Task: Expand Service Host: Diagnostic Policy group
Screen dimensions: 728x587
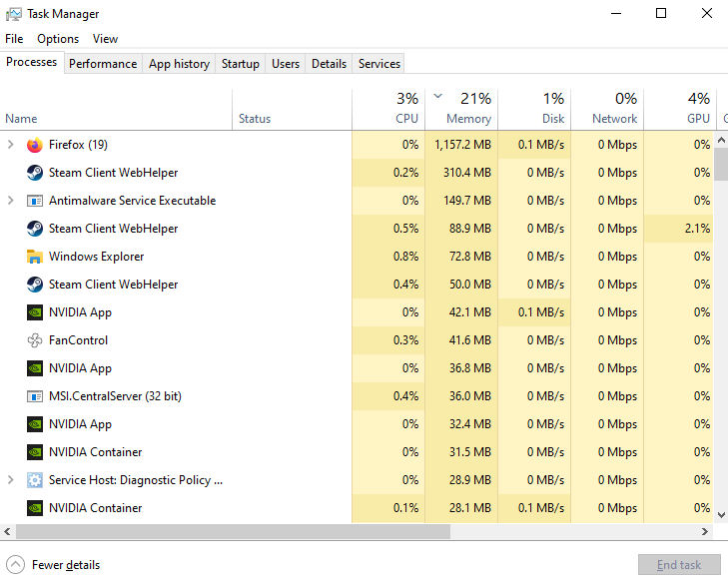Action: (x=11, y=480)
